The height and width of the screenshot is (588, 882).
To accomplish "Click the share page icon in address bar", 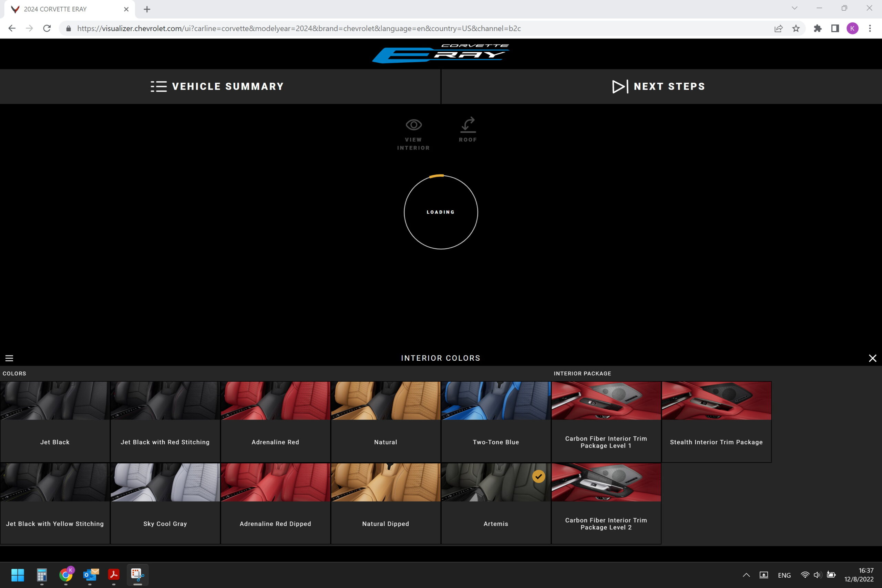I will click(x=778, y=29).
